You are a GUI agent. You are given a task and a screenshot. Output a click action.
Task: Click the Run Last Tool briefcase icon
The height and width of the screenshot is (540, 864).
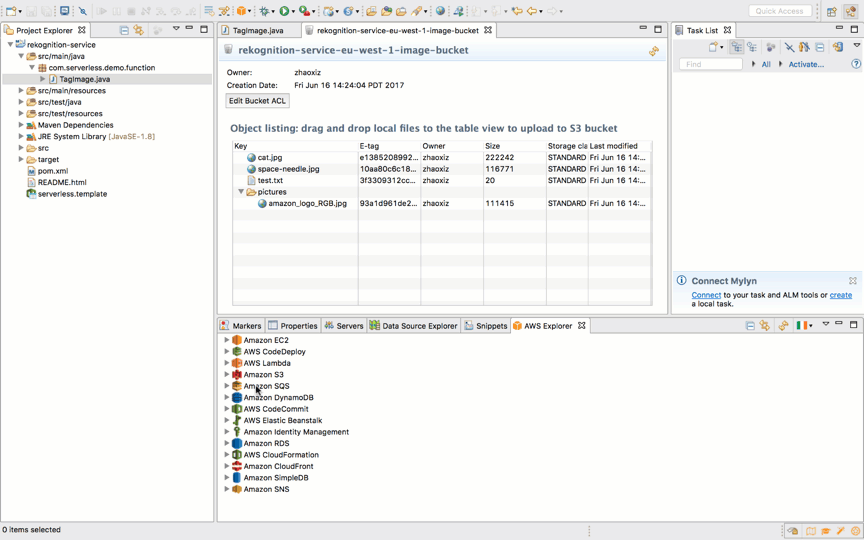pos(304,10)
